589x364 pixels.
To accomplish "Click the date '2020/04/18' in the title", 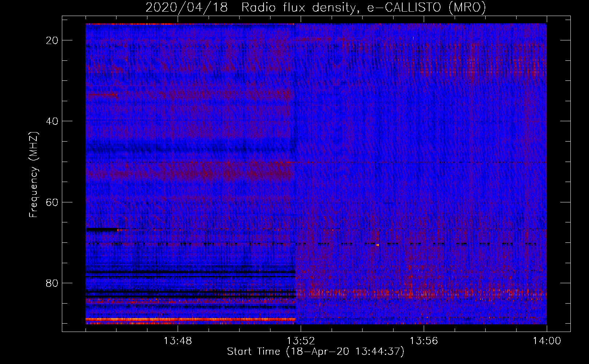I will click(x=187, y=8).
